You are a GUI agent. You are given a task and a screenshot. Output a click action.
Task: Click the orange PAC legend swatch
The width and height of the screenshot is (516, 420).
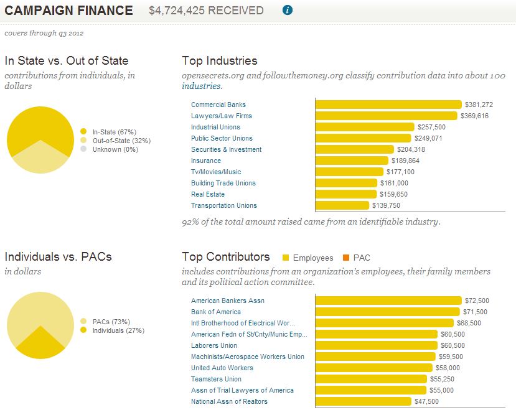(x=347, y=258)
